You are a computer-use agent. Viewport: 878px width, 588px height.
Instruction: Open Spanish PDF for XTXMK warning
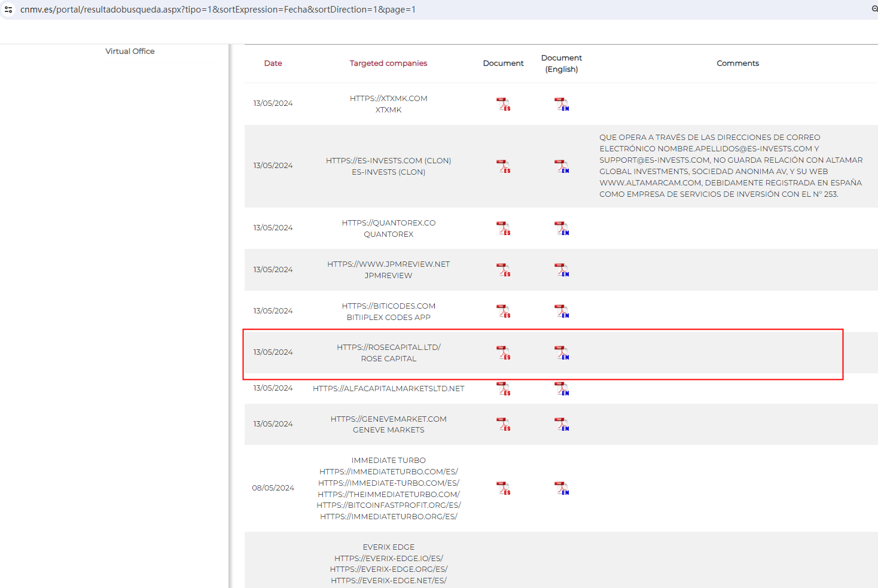coord(504,104)
